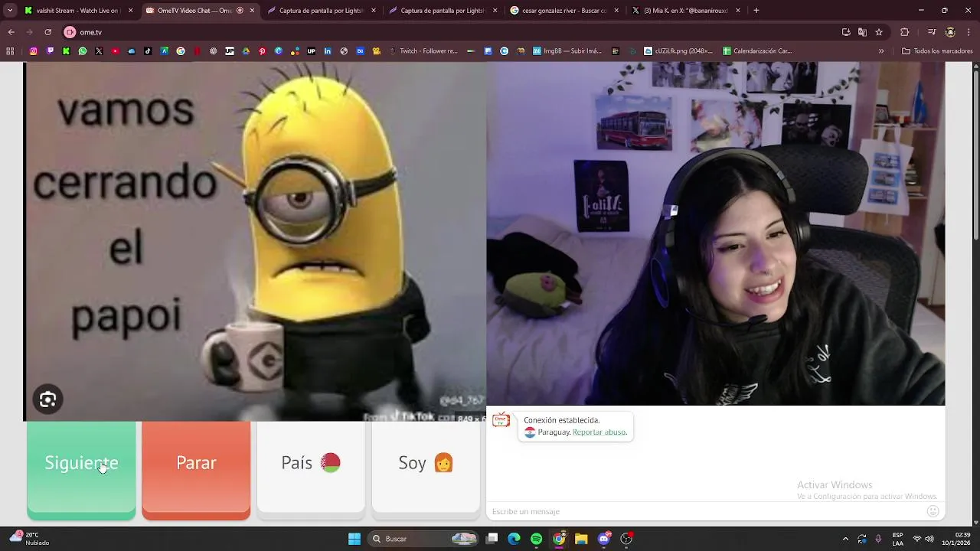Open the Extensions puzzle icon
980x551 pixels.
tap(905, 32)
